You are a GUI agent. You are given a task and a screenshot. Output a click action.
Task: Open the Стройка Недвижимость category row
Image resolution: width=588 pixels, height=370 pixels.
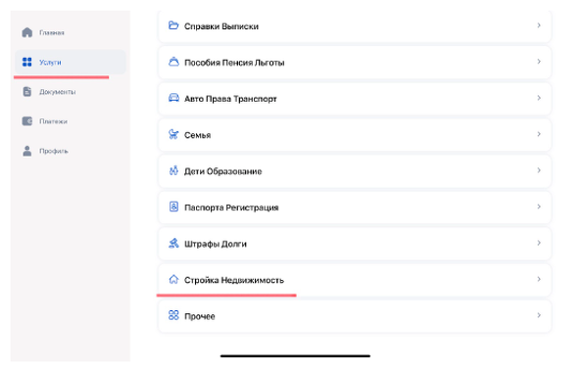click(x=355, y=280)
